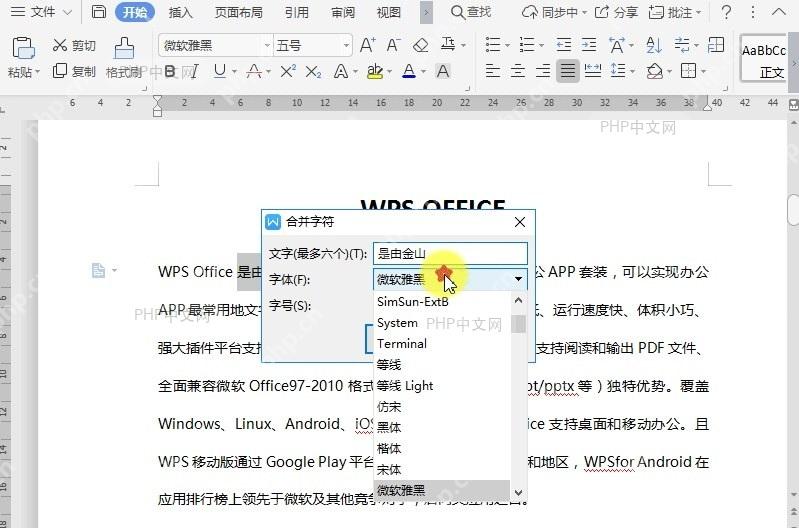Switch to the 审阅 tab
The width and height of the screenshot is (799, 528).
343,12
